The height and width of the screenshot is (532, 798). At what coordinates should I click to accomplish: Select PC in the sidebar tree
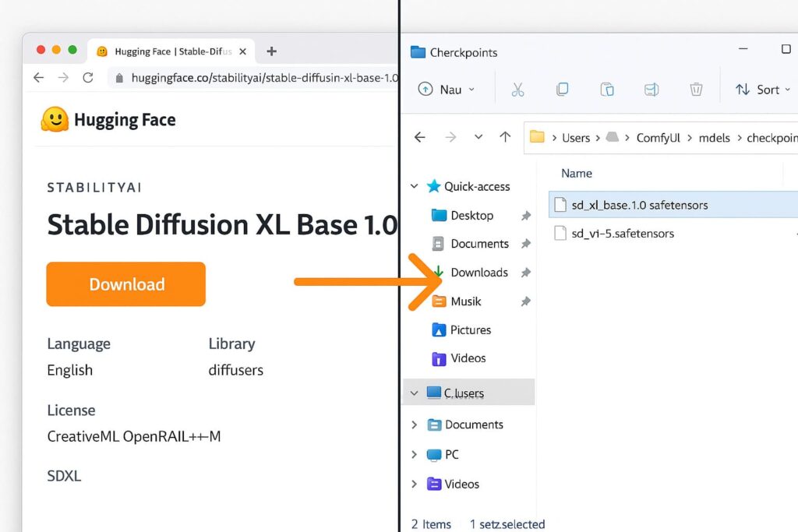click(x=443, y=454)
